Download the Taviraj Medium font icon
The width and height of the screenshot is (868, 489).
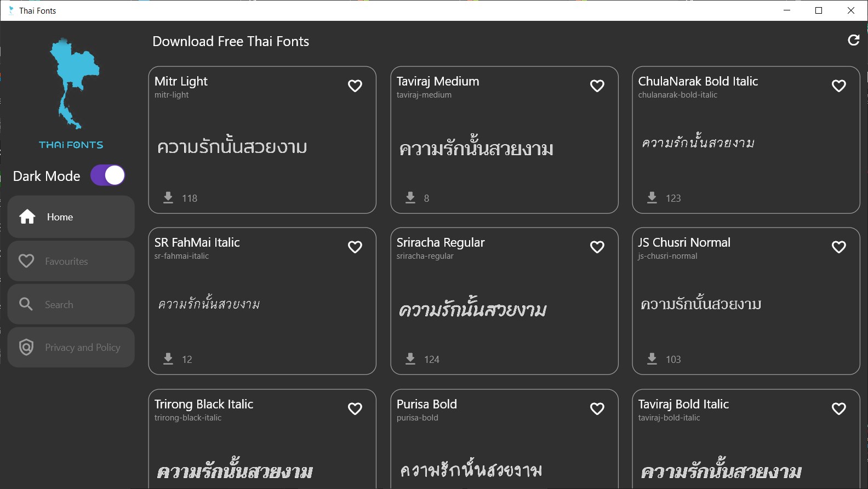pyautogui.click(x=410, y=197)
